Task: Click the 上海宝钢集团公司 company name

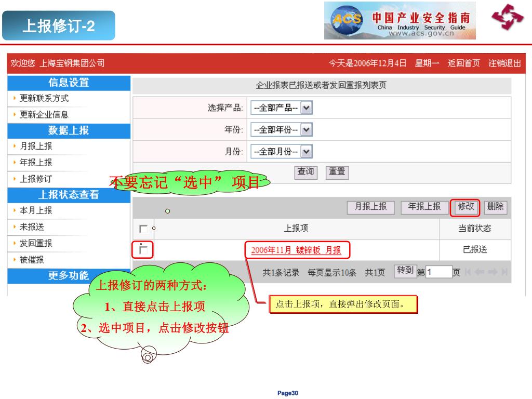Action: [72, 63]
